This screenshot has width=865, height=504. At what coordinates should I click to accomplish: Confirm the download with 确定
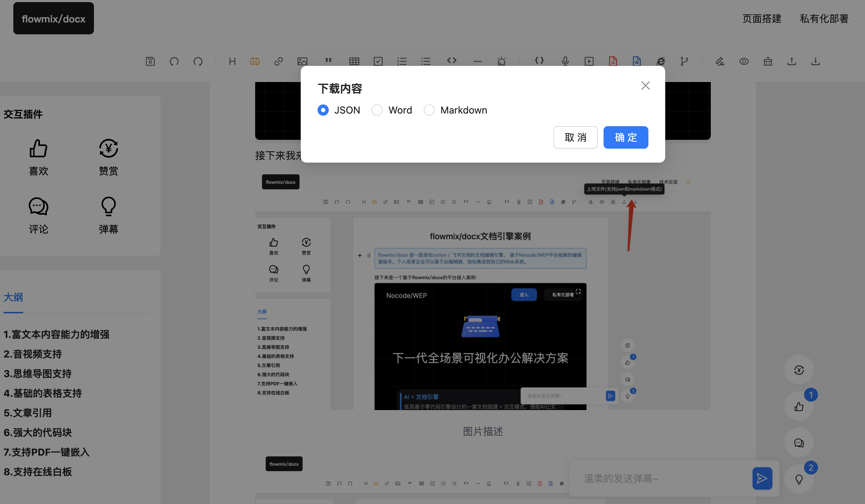click(x=626, y=137)
